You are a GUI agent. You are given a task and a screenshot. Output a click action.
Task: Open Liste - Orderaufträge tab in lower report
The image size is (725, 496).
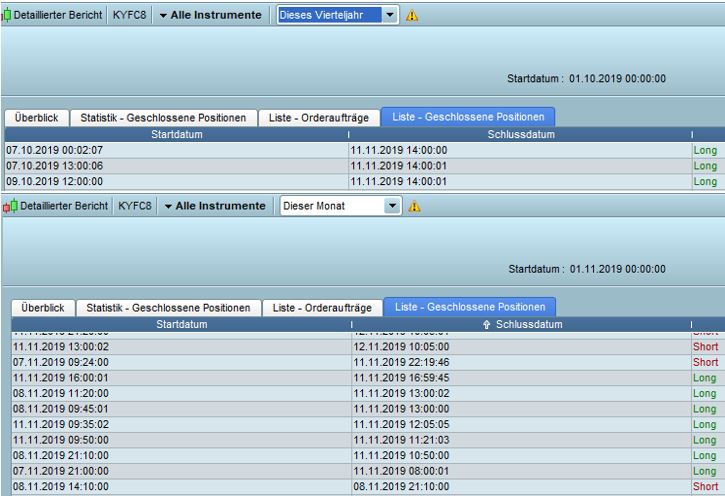tap(322, 308)
